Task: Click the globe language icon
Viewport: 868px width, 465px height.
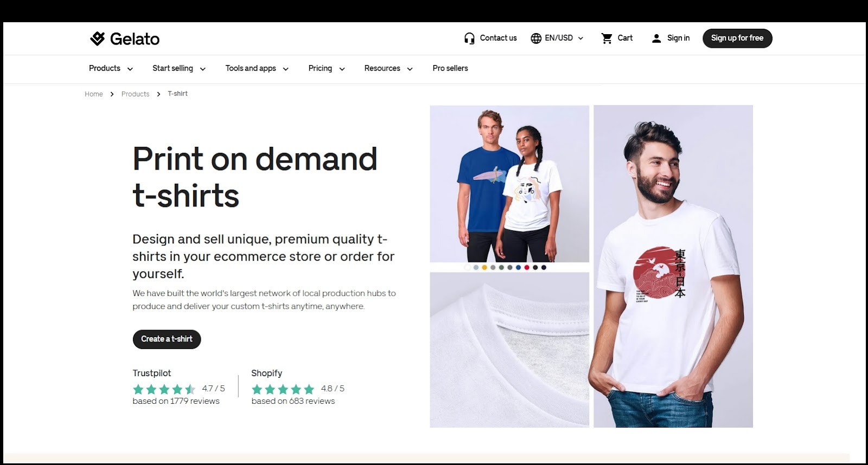Action: [536, 38]
